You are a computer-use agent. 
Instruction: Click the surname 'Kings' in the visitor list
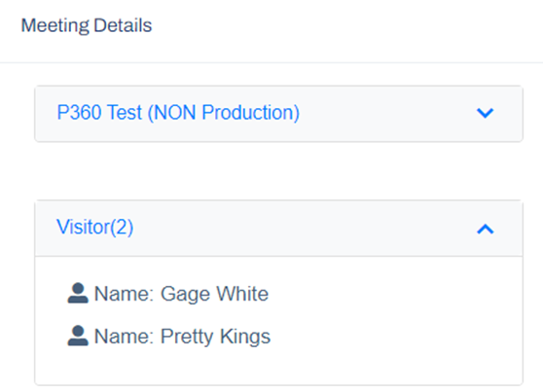(245, 337)
